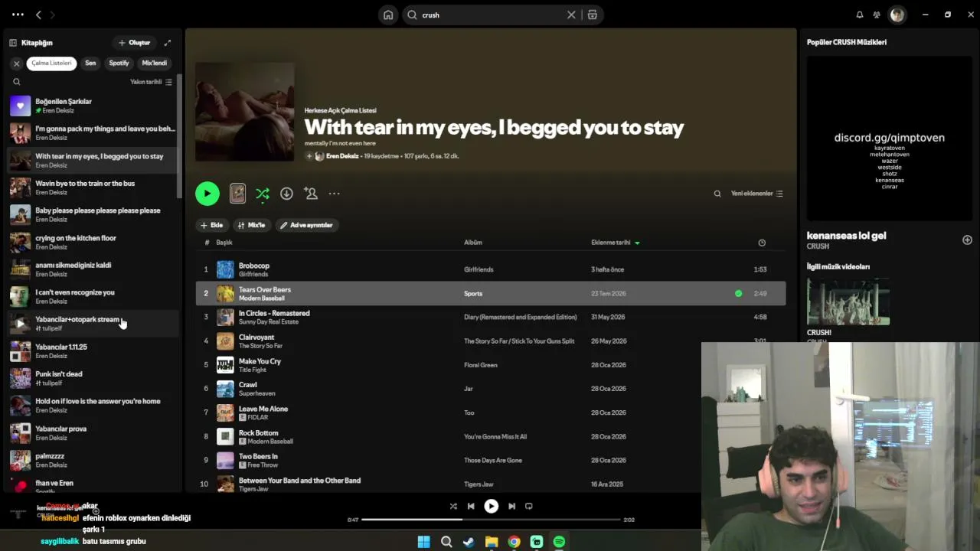Toggle the saved checkmark on Tears Over Beers
Viewport: 980px width, 551px height.
click(x=738, y=293)
